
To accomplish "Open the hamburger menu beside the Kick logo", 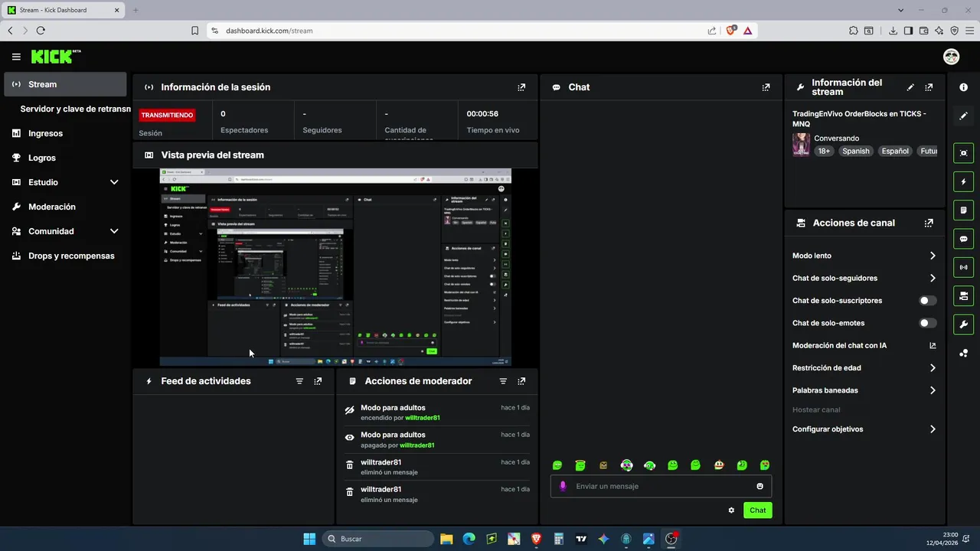I will coord(16,57).
